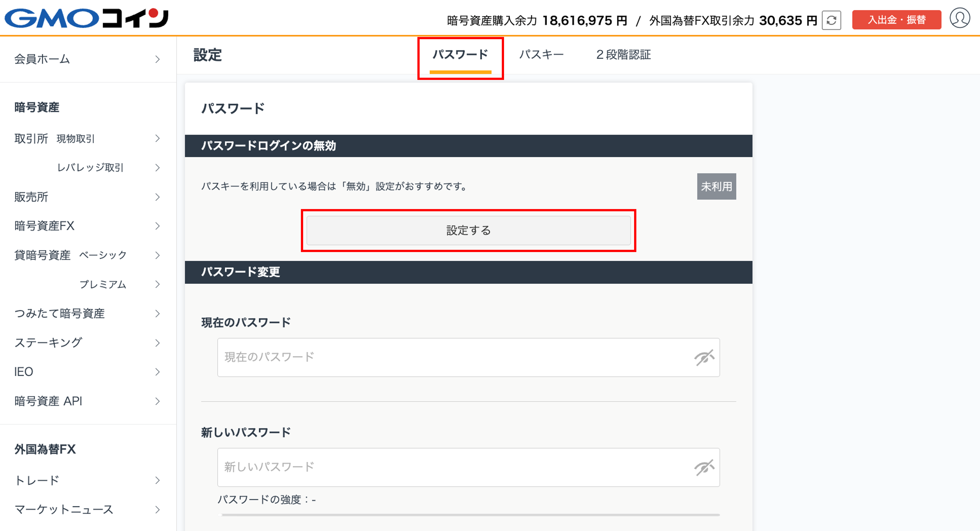Screen dimensions: 980x531
Task: Click the 外国為替FX sidebar section heading
Action: 45,449
